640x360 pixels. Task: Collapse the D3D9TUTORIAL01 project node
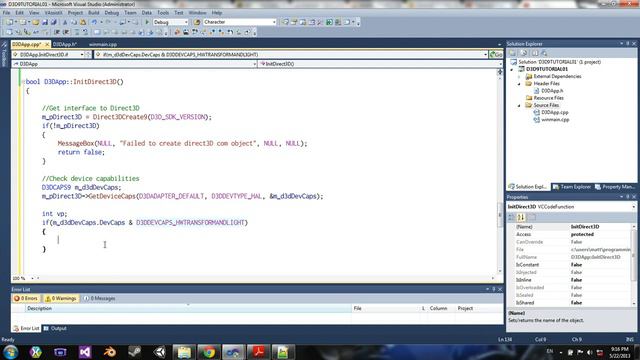pyautogui.click(x=512, y=69)
